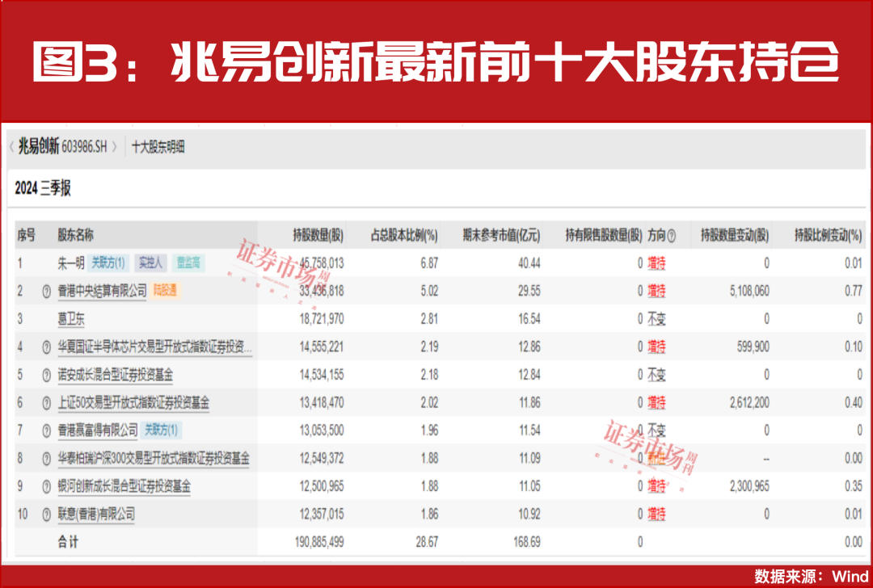Click the right chevron after 603986.SH

[114, 148]
